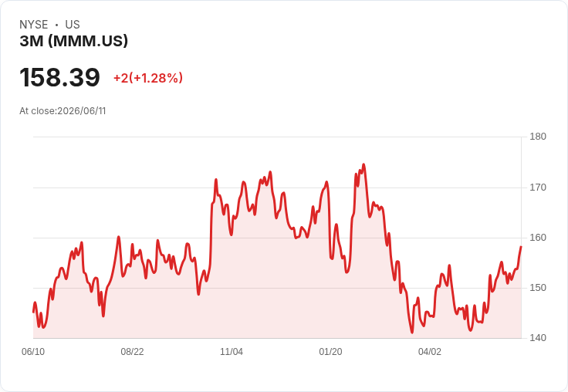Click the 158.39 current price

(59, 77)
